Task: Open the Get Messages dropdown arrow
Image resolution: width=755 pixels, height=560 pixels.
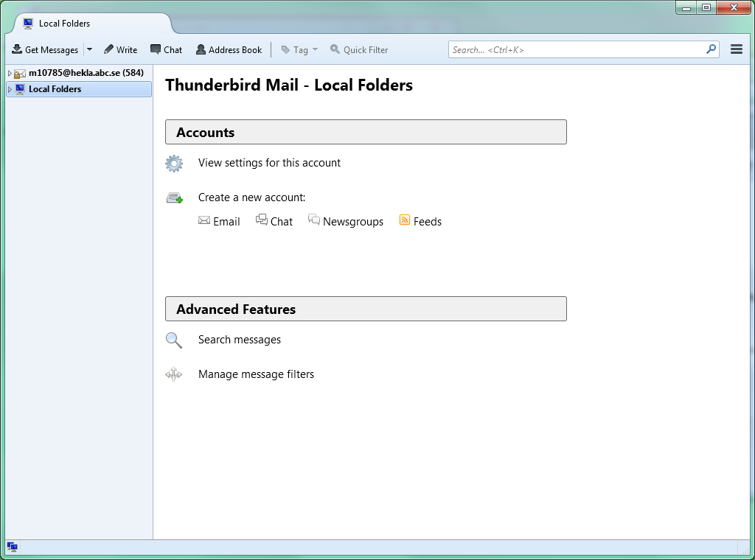Action: tap(89, 50)
